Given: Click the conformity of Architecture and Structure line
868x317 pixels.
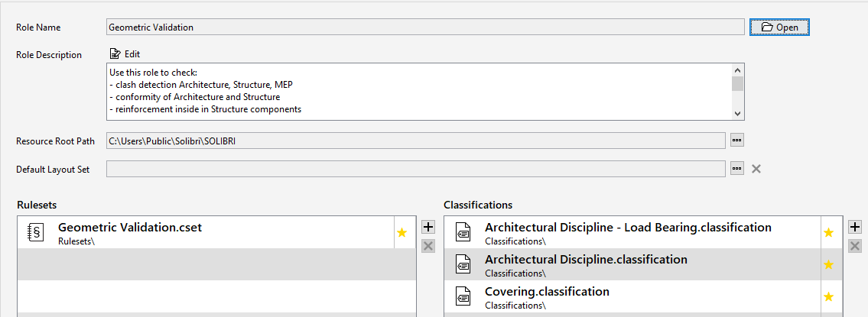Looking at the screenshot, I should coord(194,97).
